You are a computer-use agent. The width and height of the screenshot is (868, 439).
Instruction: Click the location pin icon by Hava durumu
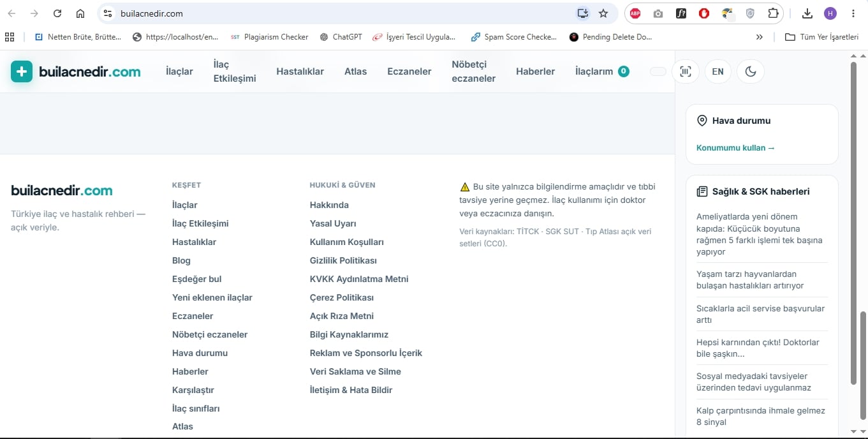pos(702,121)
